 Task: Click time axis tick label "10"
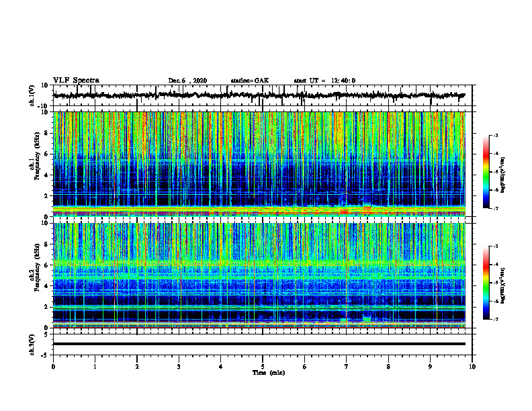click(472, 367)
